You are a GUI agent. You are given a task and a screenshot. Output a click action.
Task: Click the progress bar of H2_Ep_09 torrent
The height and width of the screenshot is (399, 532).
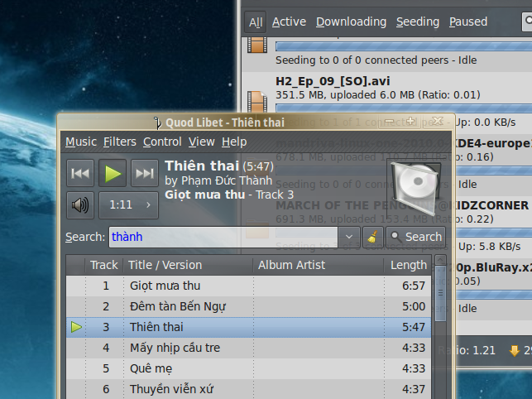point(404,108)
